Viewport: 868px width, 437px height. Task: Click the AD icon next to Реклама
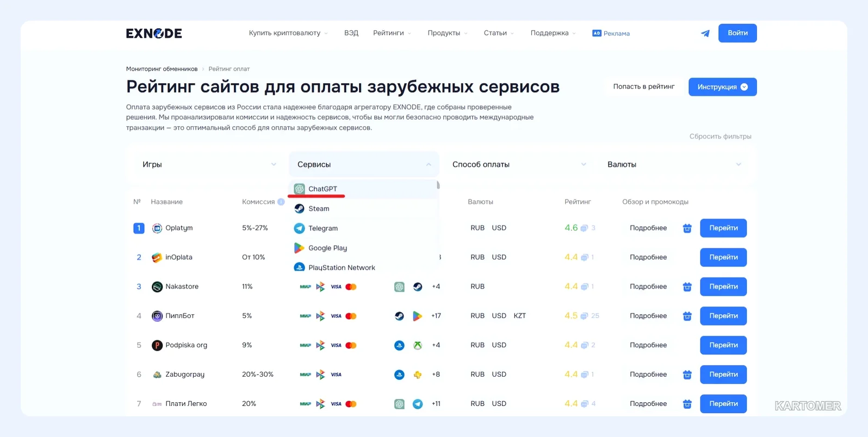597,33
